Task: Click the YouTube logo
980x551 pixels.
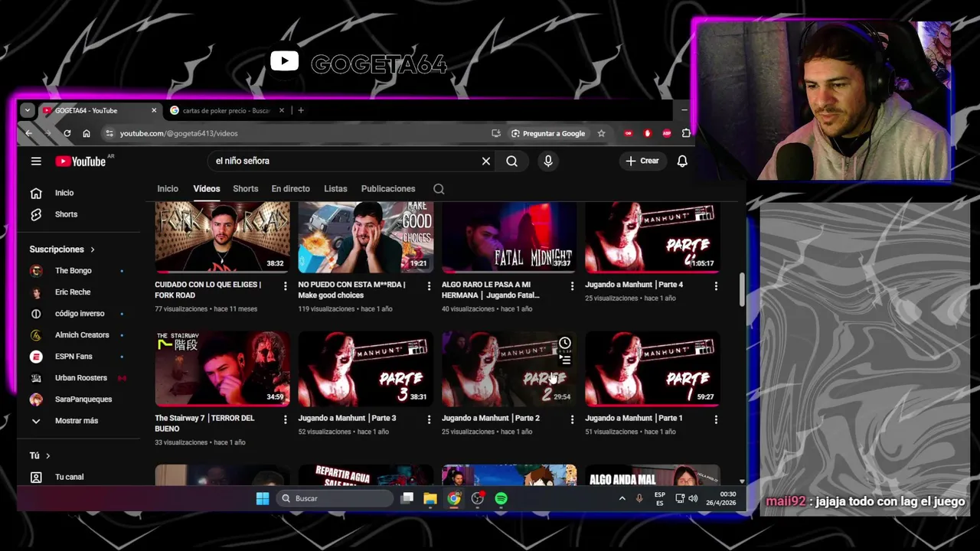Action: 80,161
